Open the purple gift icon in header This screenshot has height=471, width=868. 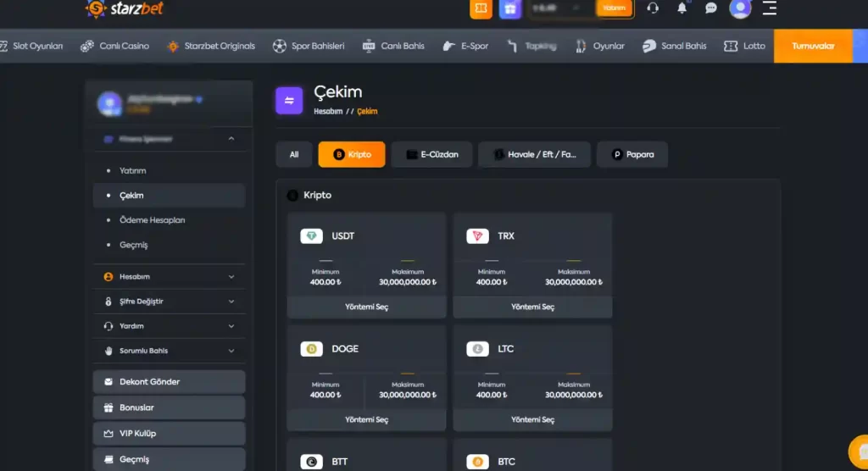(509, 8)
